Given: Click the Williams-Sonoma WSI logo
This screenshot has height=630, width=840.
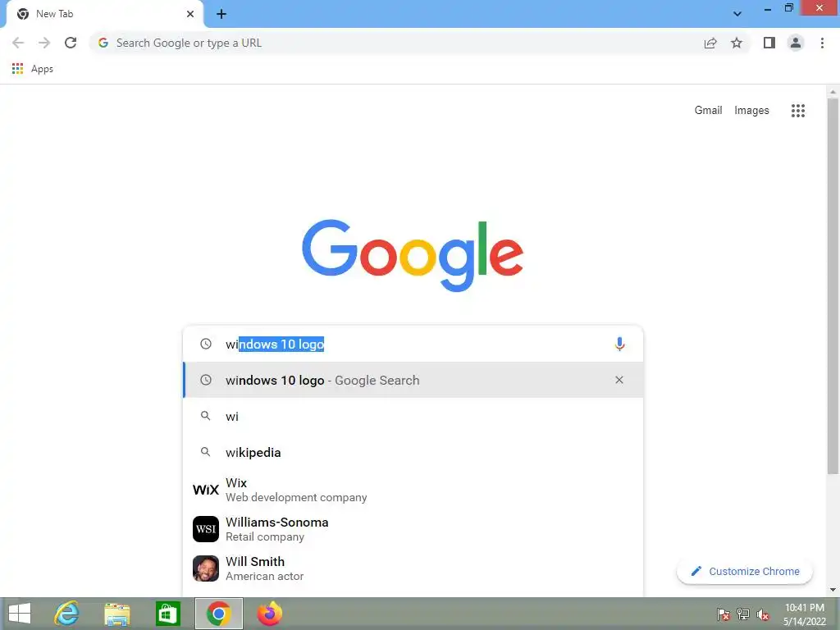Looking at the screenshot, I should tap(206, 529).
